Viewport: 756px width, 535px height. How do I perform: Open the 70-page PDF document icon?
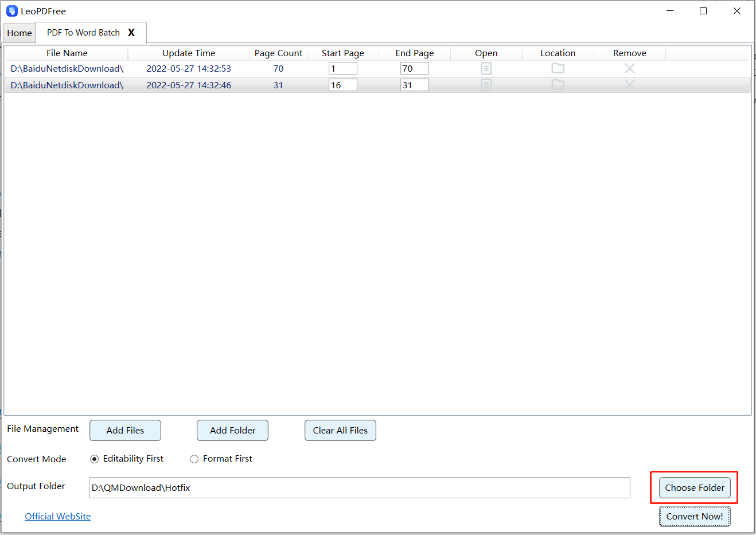tap(486, 69)
